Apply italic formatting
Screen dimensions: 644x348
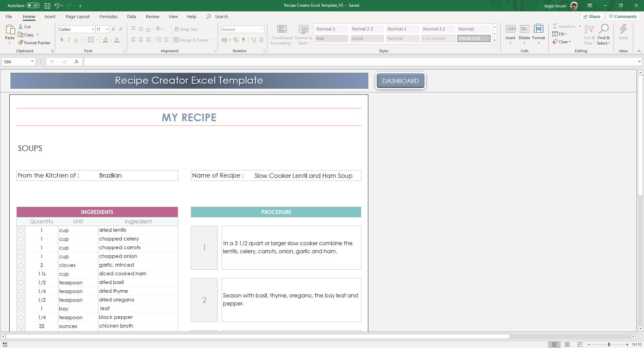pyautogui.click(x=69, y=40)
